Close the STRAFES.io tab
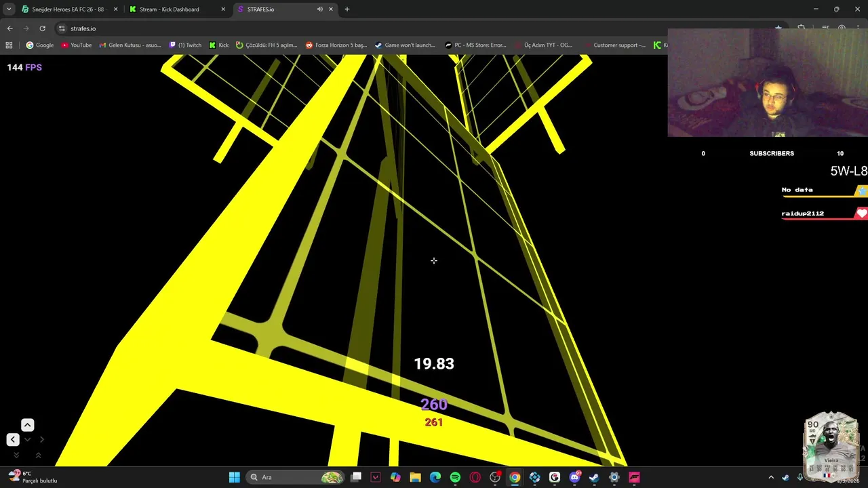Viewport: 868px width, 488px height. 331,9
